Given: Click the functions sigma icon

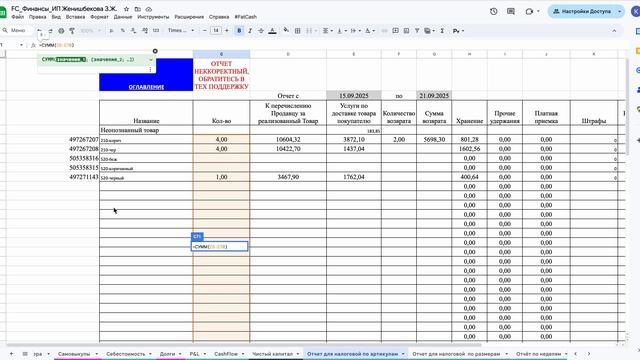Looking at the screenshot, I should (442, 31).
